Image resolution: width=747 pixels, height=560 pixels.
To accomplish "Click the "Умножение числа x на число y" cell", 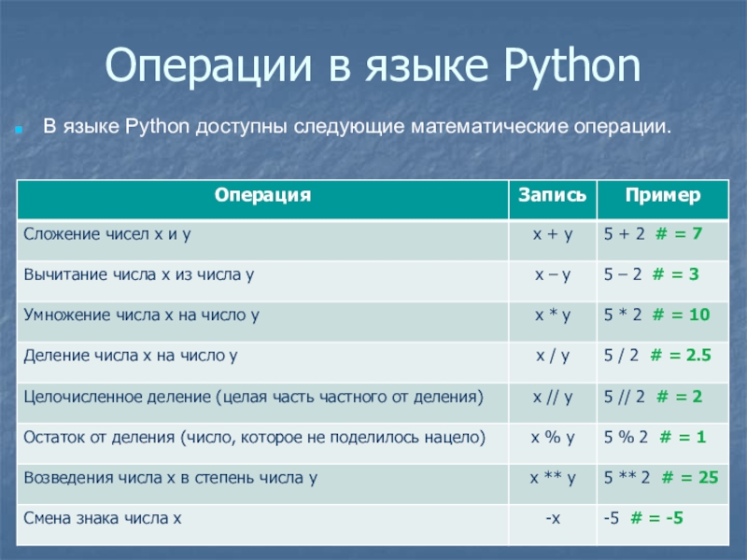I will click(141, 315).
